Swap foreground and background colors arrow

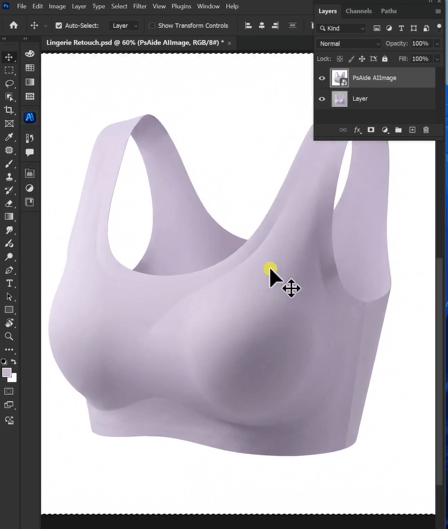[x=13, y=362]
